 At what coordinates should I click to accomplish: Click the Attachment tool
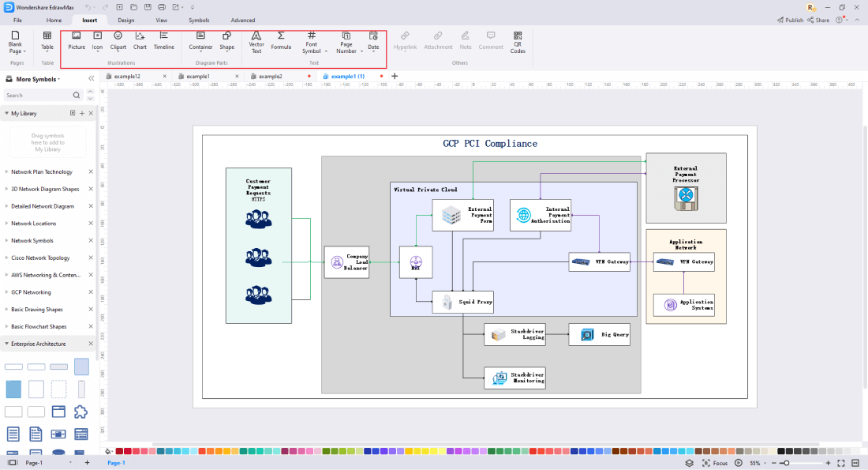[438, 41]
